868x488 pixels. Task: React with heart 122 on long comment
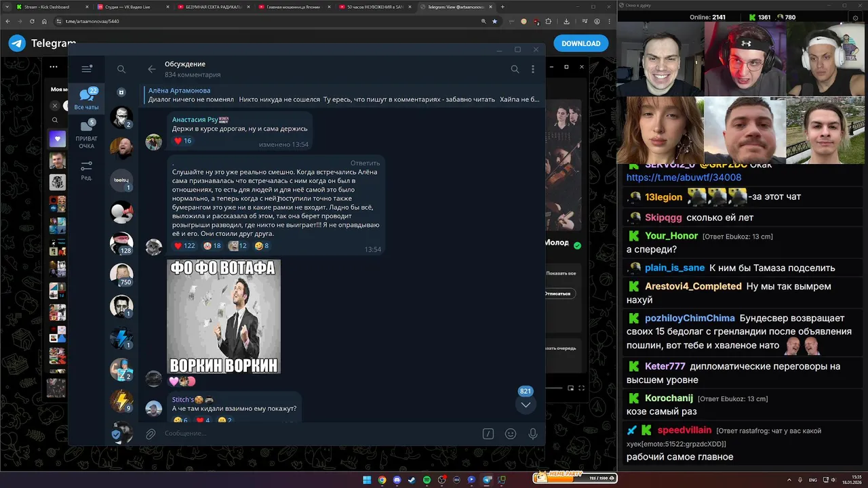[x=184, y=246]
